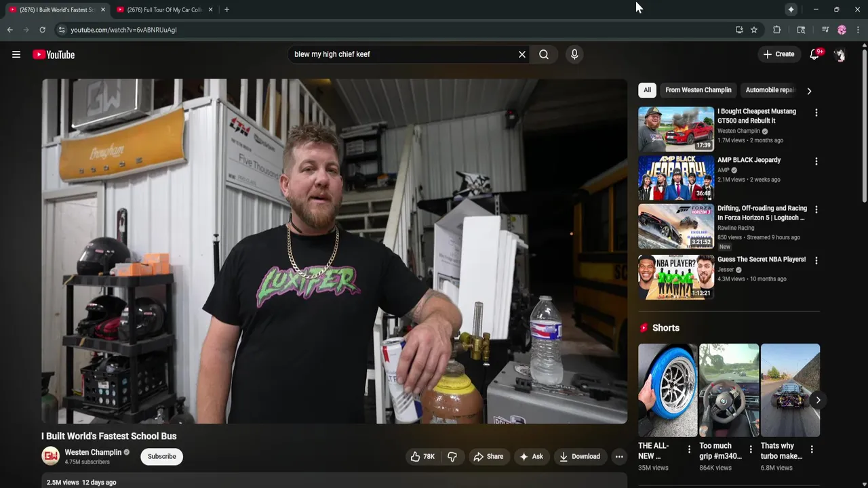Screen dimensions: 868x488
Task: Open Westen Champlin channel name link
Action: click(93, 452)
